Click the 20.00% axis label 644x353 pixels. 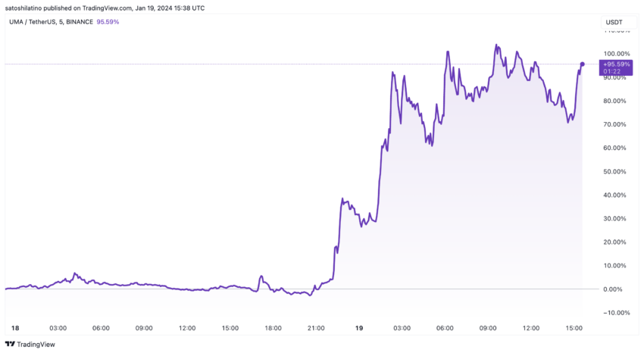click(x=614, y=242)
